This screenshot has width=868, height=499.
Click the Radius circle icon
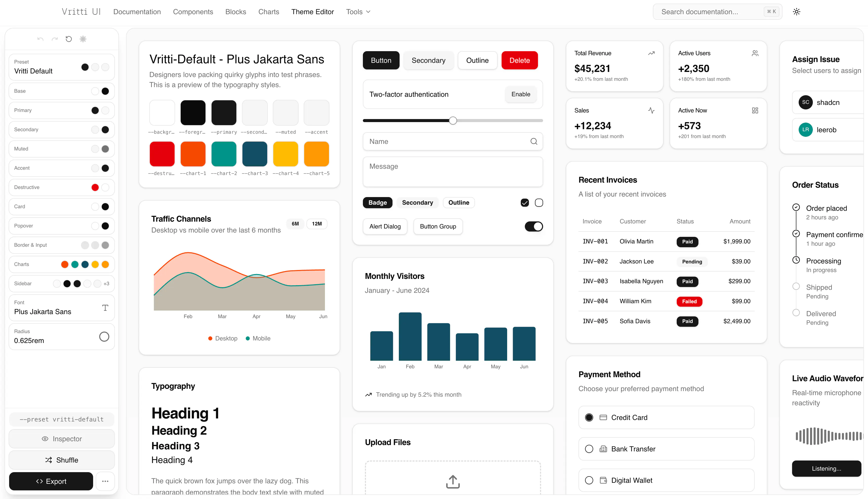[x=104, y=337]
